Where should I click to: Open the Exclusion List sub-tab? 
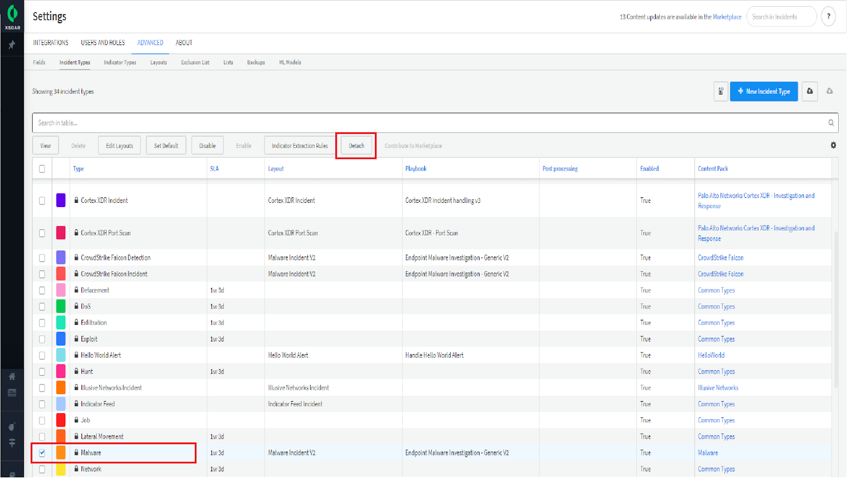click(195, 62)
